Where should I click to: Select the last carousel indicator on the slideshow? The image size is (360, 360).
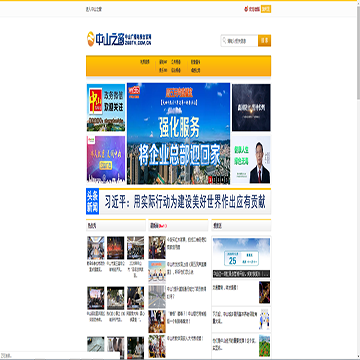(227, 180)
